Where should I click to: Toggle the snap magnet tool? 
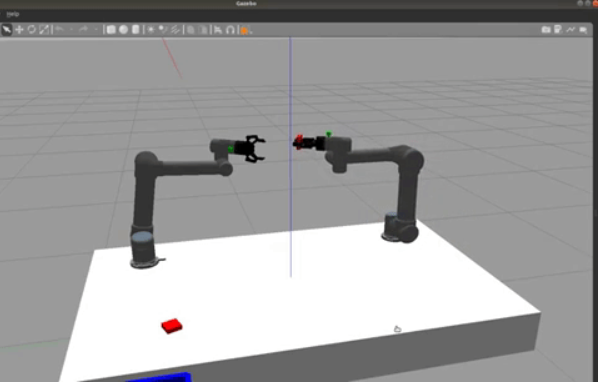[230, 30]
